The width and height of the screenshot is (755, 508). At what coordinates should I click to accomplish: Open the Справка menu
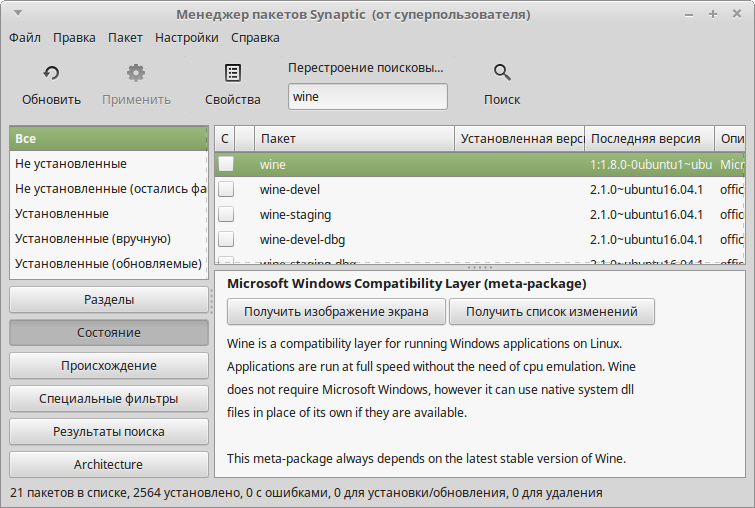[x=255, y=38]
